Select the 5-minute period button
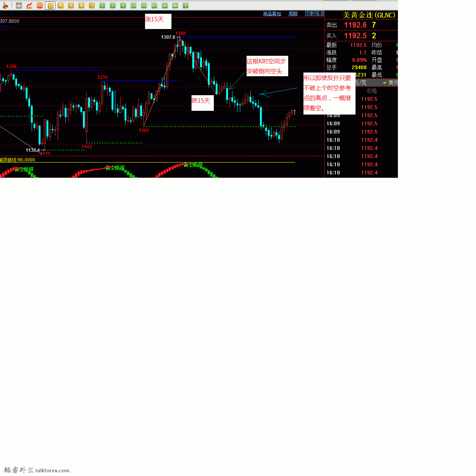Screen dimensions: 476x476 click(123, 6)
